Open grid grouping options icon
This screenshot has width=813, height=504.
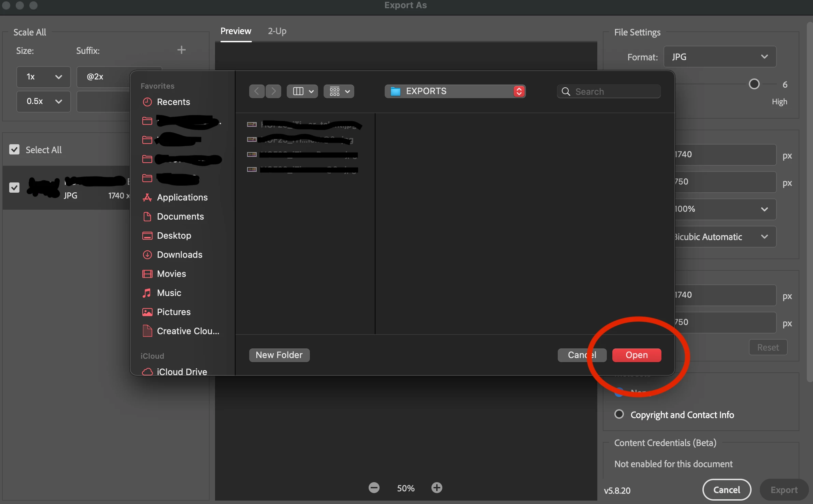coord(339,91)
